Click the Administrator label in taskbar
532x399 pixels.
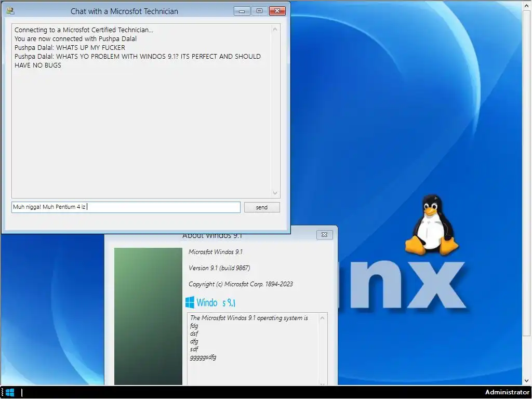[x=507, y=393]
